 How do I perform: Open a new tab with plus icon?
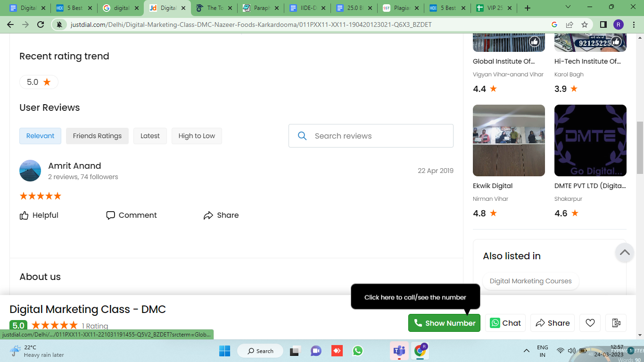pyautogui.click(x=528, y=8)
